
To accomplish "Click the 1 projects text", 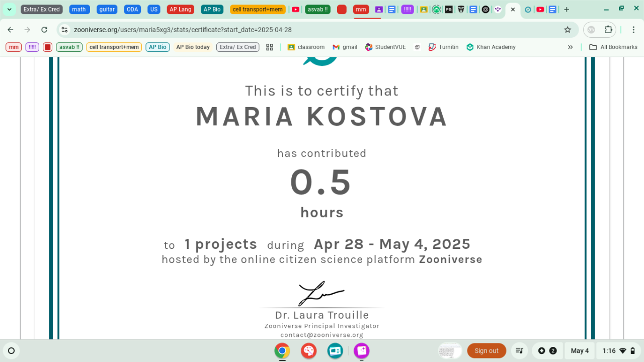I will (x=220, y=244).
